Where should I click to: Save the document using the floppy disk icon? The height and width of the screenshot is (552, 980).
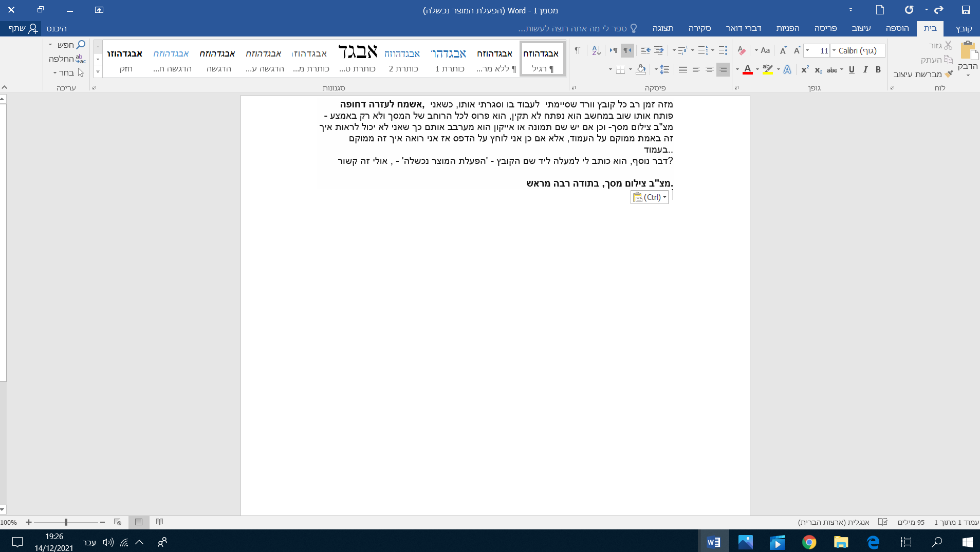click(x=966, y=10)
